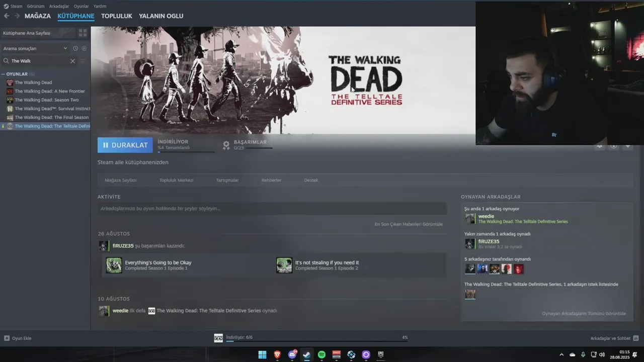
Task: Click the wishlist friend avatar
Action: click(470, 294)
